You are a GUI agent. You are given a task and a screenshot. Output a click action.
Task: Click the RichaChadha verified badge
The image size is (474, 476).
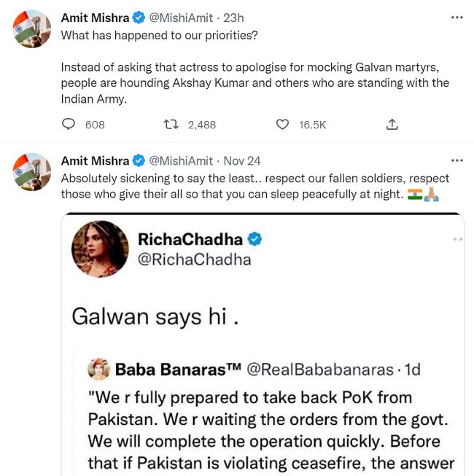(x=255, y=238)
